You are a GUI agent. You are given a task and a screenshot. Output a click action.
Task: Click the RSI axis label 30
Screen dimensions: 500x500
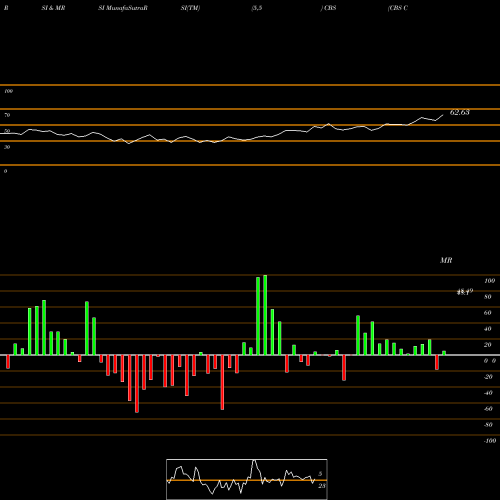tap(7, 147)
